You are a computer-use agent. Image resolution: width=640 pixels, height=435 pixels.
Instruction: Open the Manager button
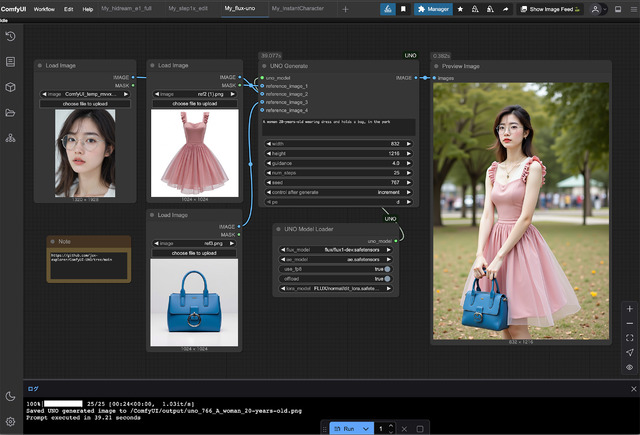433,9
